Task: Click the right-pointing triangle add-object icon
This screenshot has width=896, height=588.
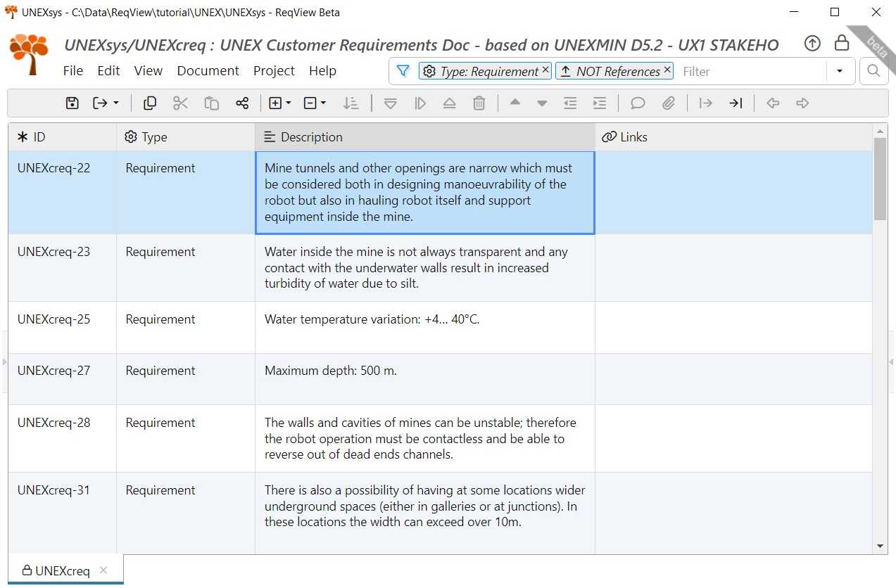Action: 420,103
